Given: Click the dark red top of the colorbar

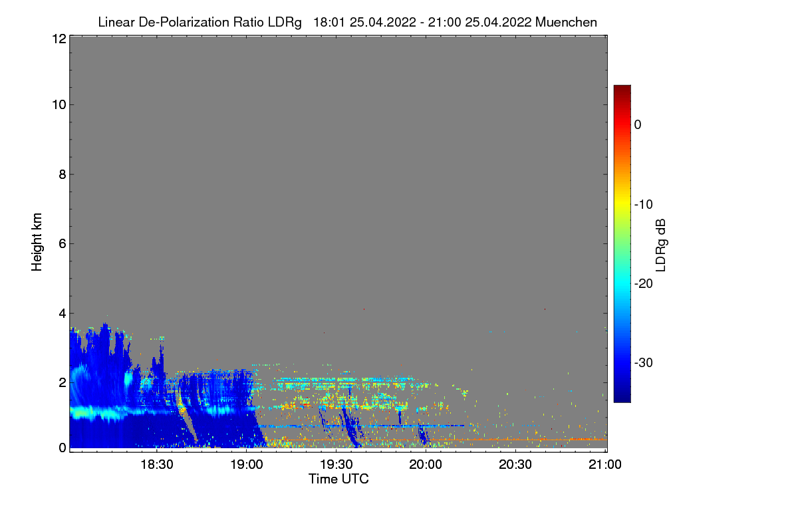Looking at the screenshot, I should (x=622, y=90).
